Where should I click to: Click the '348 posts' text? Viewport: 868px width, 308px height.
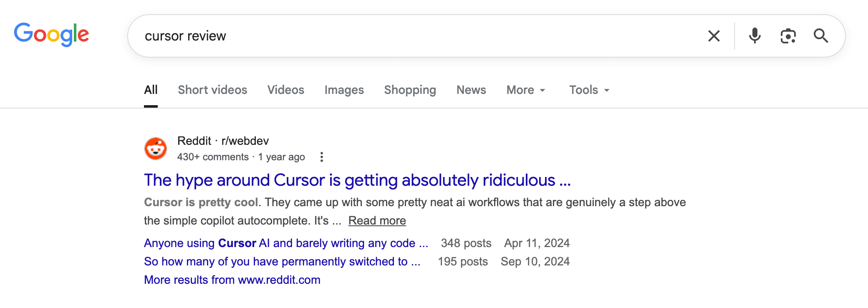pyautogui.click(x=466, y=243)
